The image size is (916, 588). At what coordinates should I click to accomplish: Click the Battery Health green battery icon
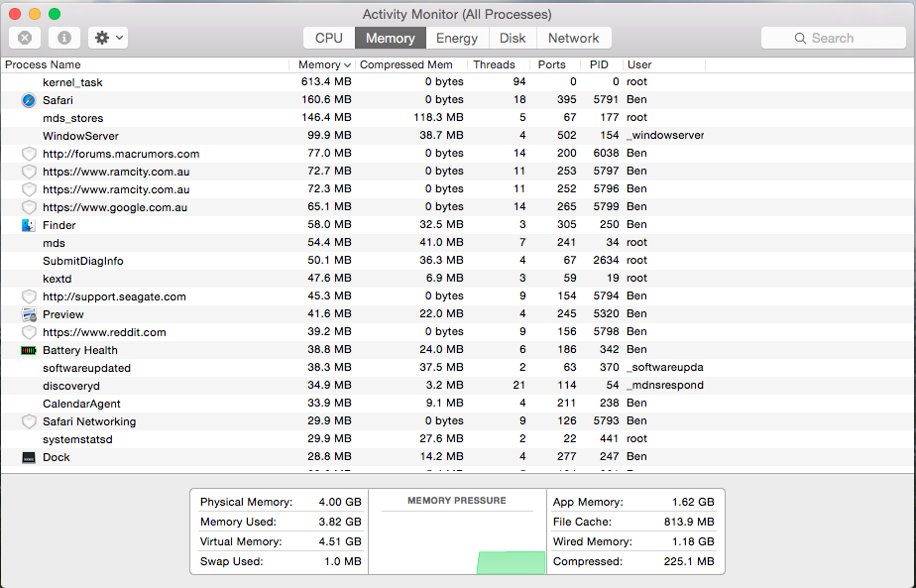pyautogui.click(x=29, y=350)
